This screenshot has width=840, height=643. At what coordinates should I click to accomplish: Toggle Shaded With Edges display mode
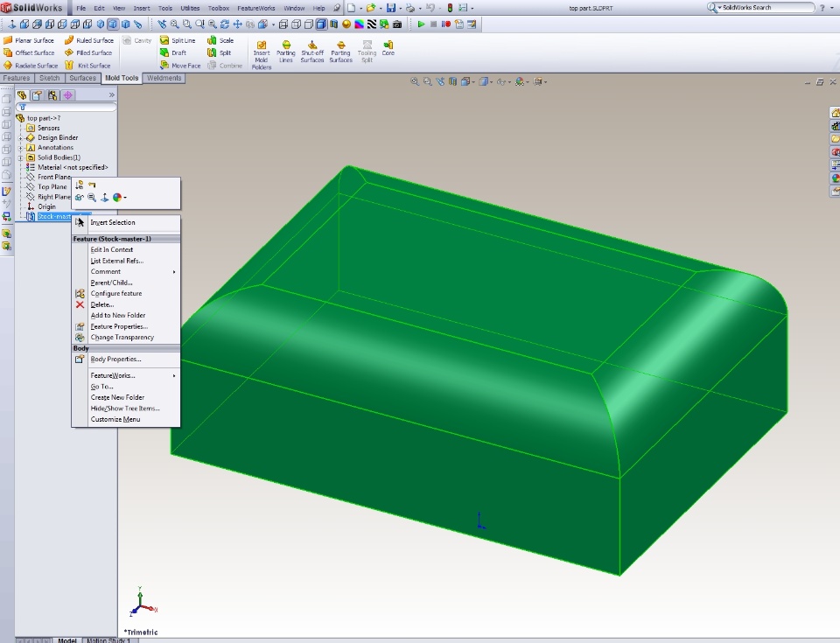click(x=321, y=24)
